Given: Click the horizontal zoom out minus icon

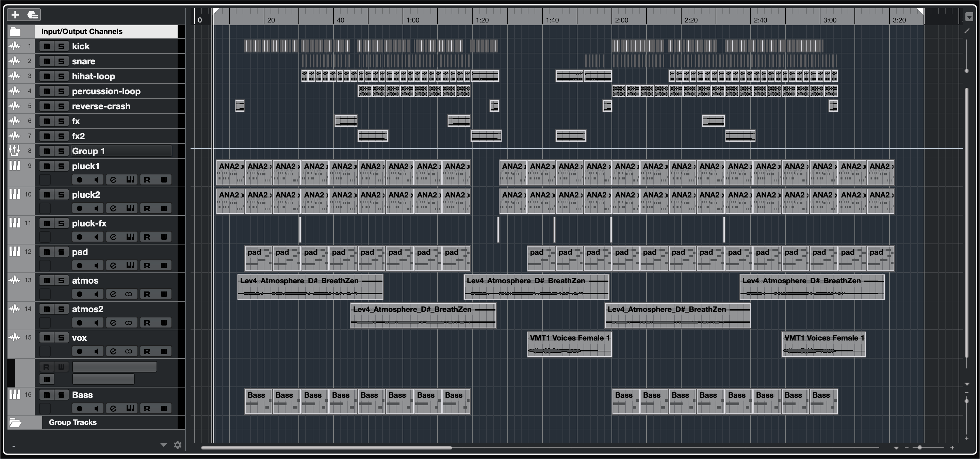Looking at the screenshot, I should (906, 447).
